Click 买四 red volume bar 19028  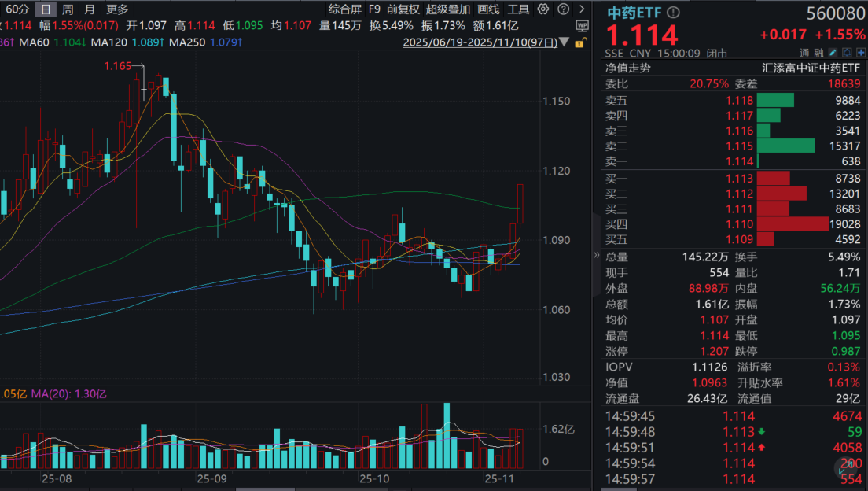(x=793, y=224)
